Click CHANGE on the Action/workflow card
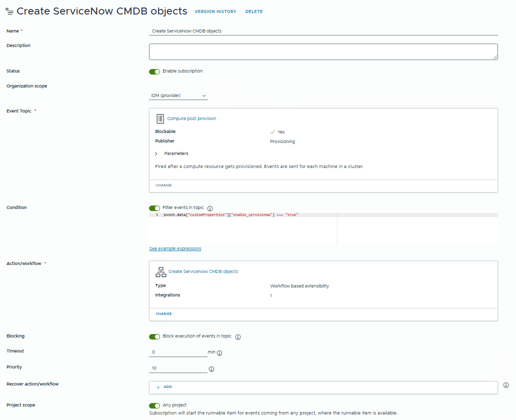Viewport: 516px width, 420px height. 163,313
